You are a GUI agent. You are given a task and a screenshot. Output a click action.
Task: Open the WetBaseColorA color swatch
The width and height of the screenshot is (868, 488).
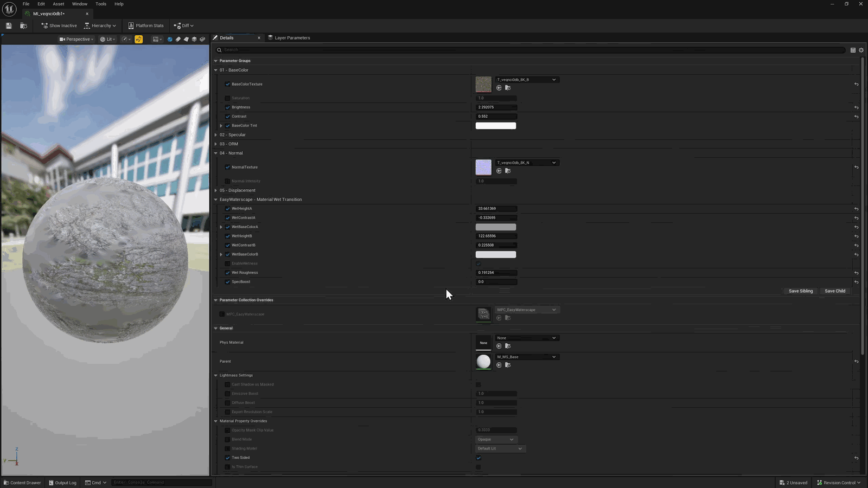coord(496,227)
